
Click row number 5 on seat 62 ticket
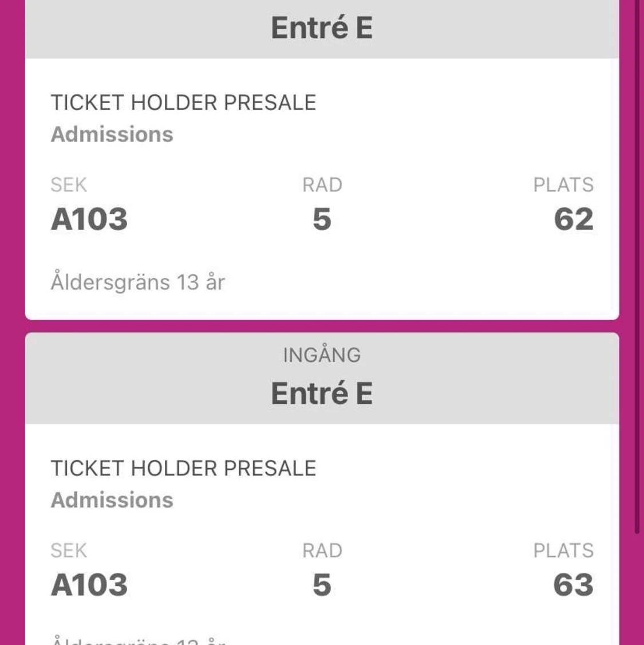click(322, 219)
